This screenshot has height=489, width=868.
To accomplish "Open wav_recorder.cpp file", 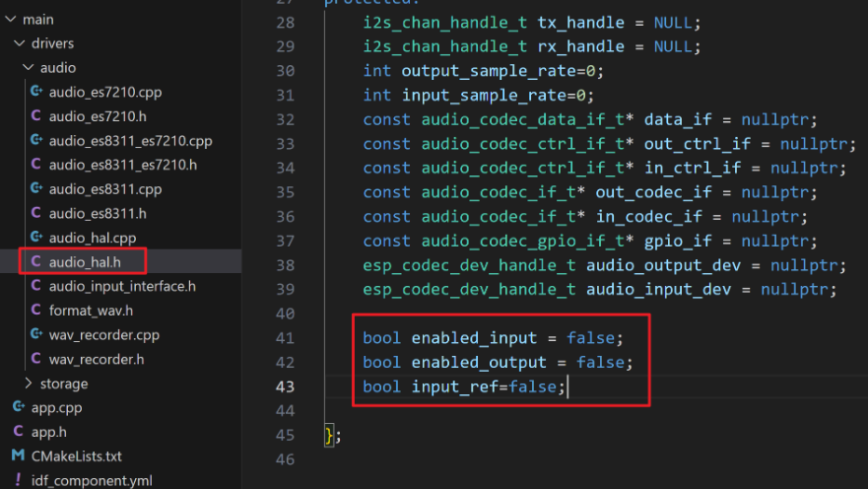I will tap(104, 335).
